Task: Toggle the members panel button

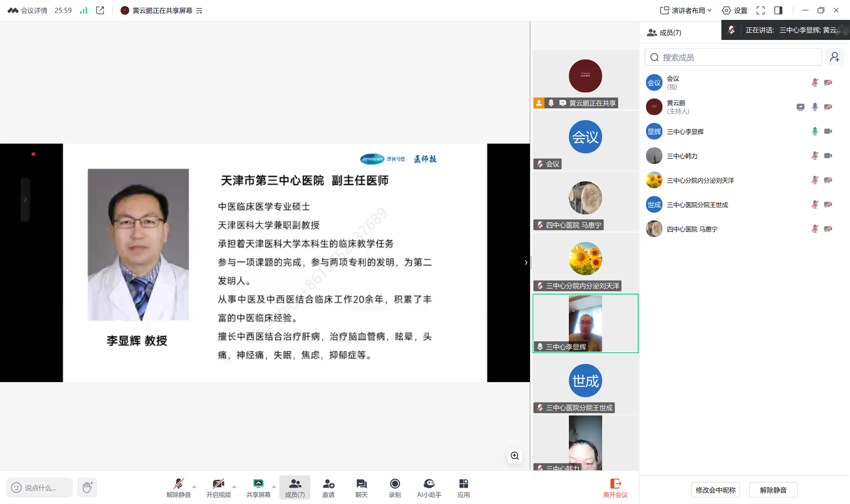Action: tap(295, 488)
